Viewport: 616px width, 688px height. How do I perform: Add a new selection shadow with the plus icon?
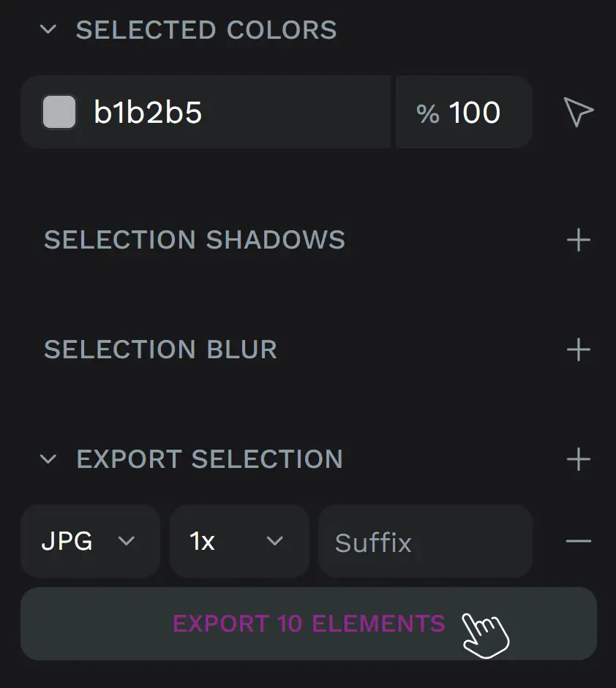579,239
